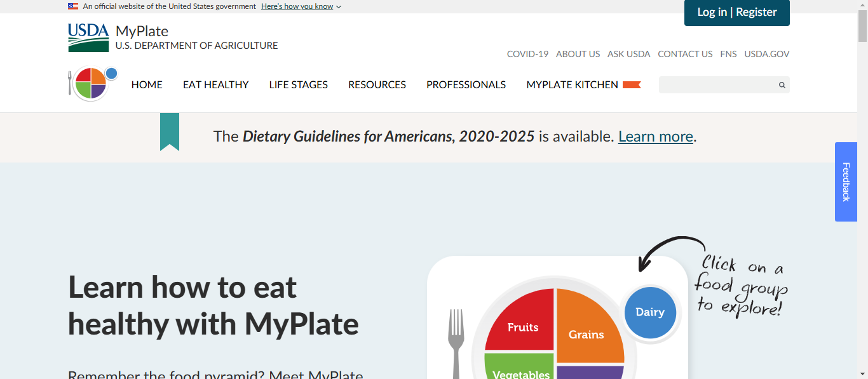This screenshot has width=868, height=379.
Task: Select the Fruits section of the plate
Action: [520, 321]
